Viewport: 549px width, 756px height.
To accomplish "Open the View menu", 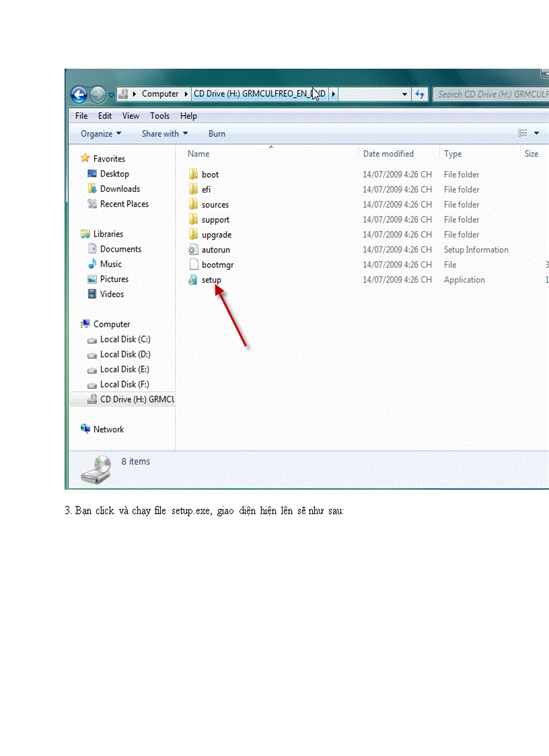I will (131, 115).
